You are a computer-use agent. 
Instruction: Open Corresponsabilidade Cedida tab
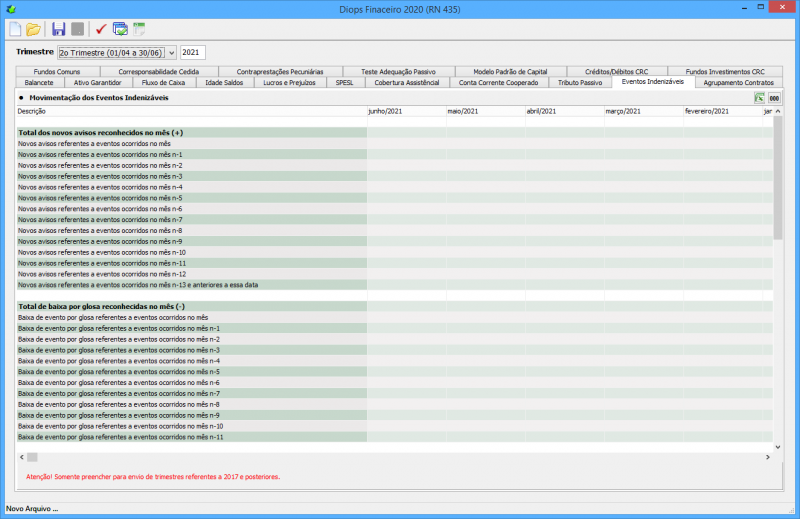[159, 71]
